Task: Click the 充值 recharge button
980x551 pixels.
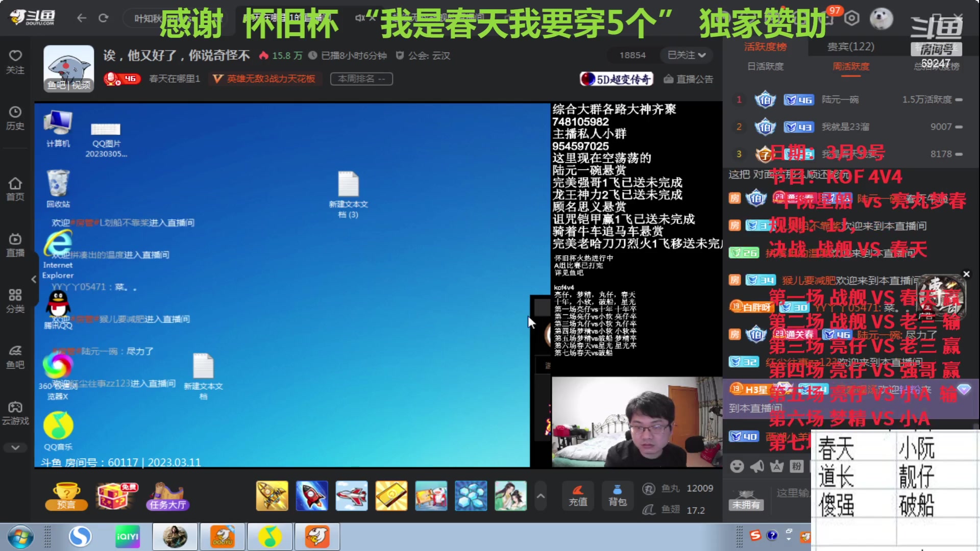Action: (x=578, y=496)
